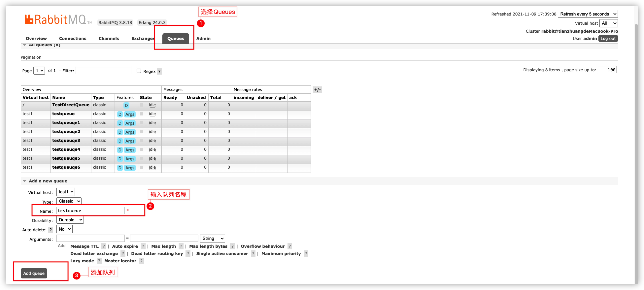
Task: Click the Auto delete help question mark
Action: coord(51,230)
